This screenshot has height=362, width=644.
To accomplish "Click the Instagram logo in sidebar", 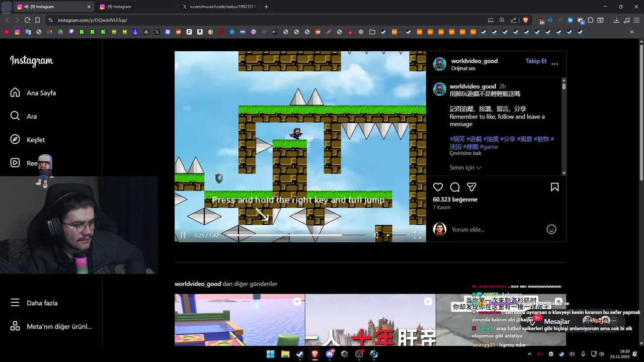I will [31, 61].
